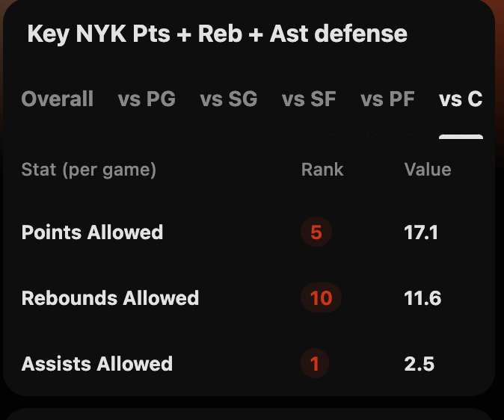Select the Rebounds Allowed row label
Image resolution: width=504 pixels, height=420 pixels.
click(110, 298)
